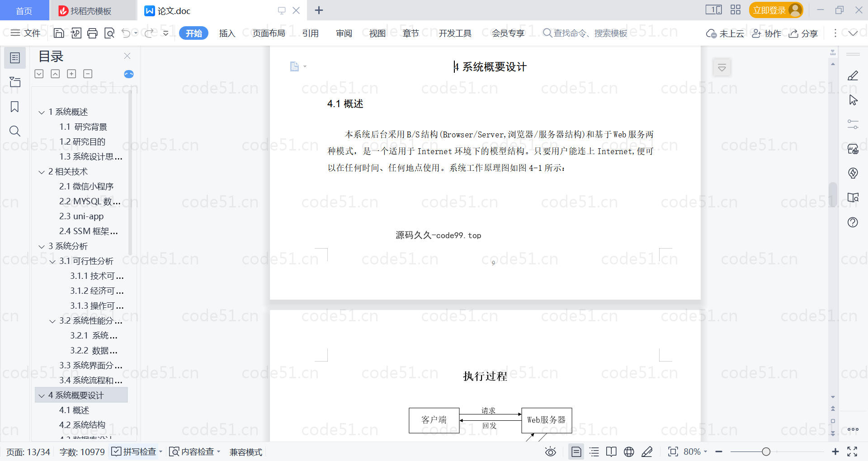Expand all outline levels icon
This screenshot has width=868, height=461.
point(39,74)
